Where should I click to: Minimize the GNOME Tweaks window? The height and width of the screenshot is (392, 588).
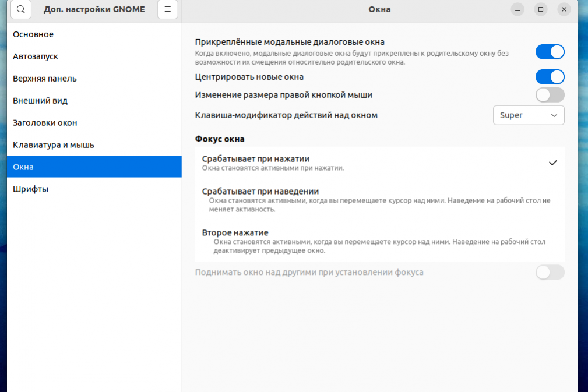point(518,9)
